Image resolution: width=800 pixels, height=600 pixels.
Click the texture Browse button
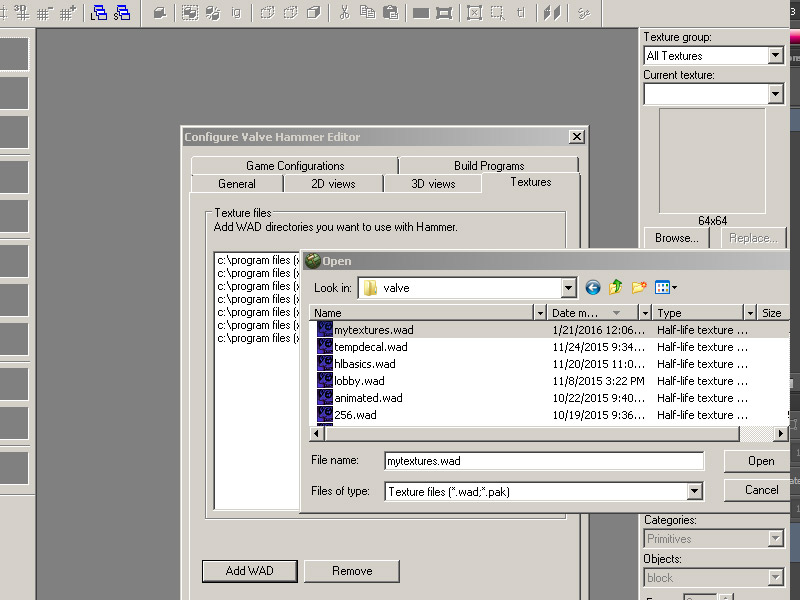tap(677, 238)
